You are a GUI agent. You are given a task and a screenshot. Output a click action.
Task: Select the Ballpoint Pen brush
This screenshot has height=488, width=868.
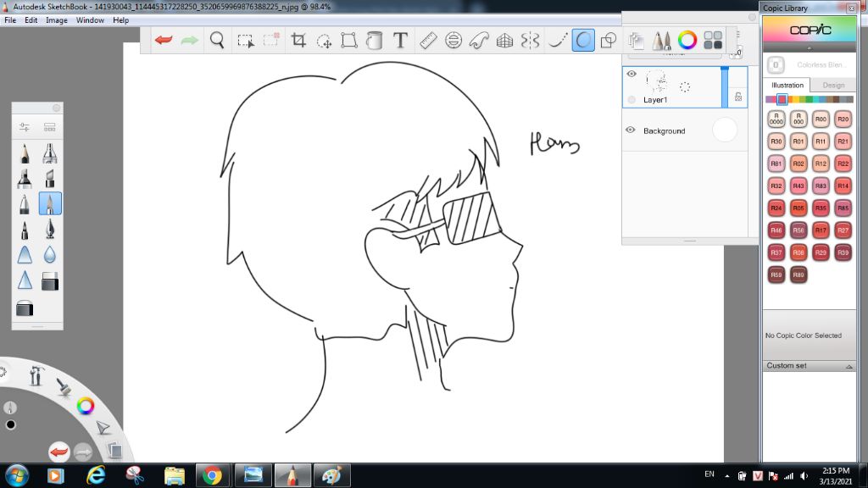(x=25, y=203)
